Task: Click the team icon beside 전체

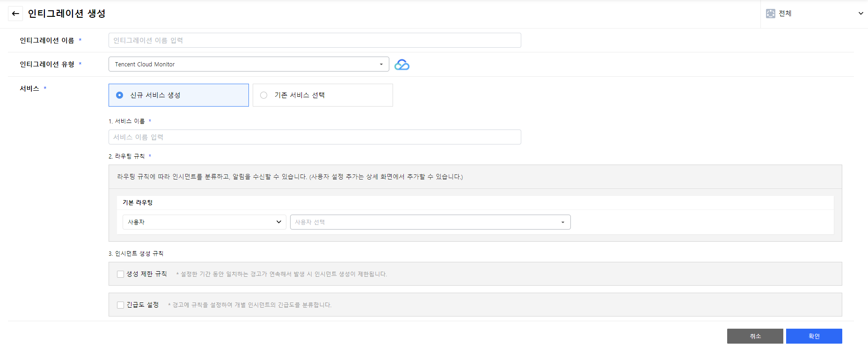Action: click(x=770, y=14)
